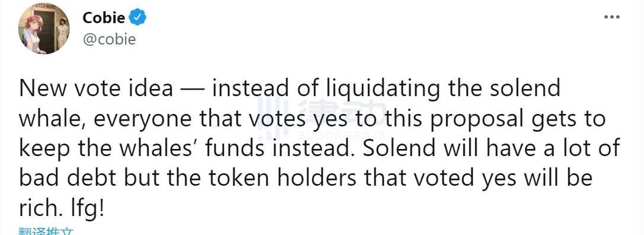Click the blue verified badge beside Cobie
This screenshot has height=235, width=644.
[138, 18]
